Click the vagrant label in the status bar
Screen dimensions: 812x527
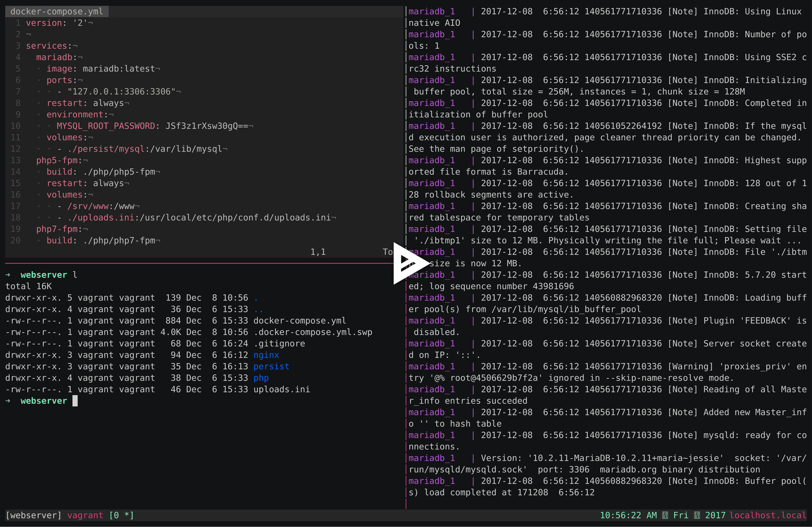tap(85, 515)
